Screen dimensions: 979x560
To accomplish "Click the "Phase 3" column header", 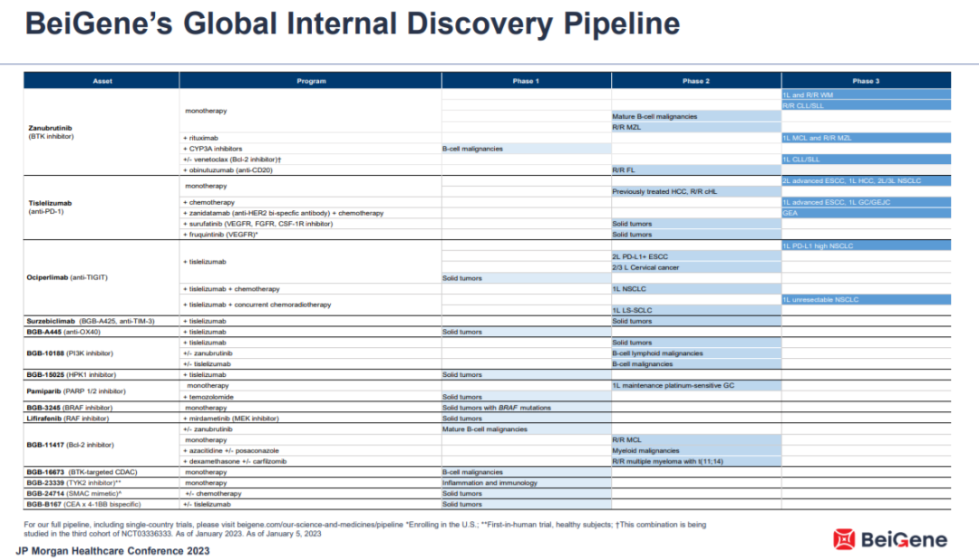I will [x=866, y=81].
